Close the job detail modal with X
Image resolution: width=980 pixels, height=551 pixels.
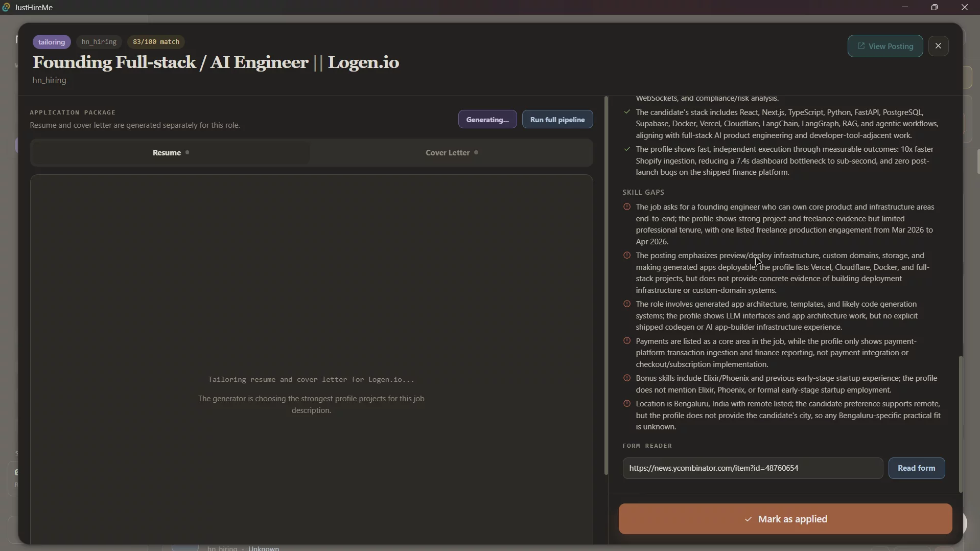pyautogui.click(x=938, y=46)
